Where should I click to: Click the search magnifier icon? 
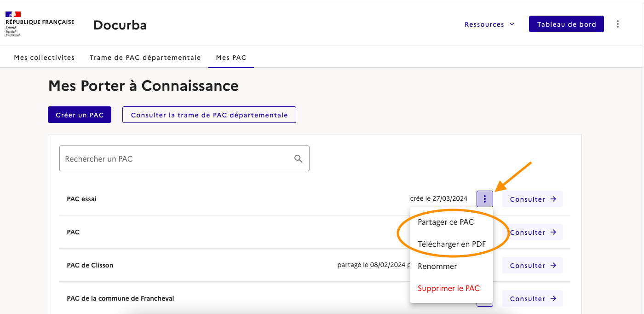[x=298, y=159]
